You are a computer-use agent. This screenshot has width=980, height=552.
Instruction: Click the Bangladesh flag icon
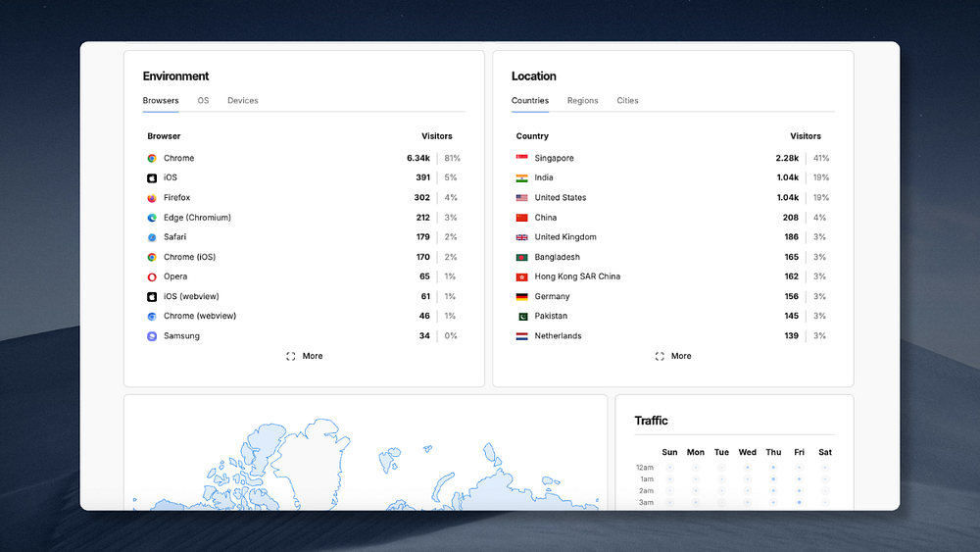click(522, 257)
